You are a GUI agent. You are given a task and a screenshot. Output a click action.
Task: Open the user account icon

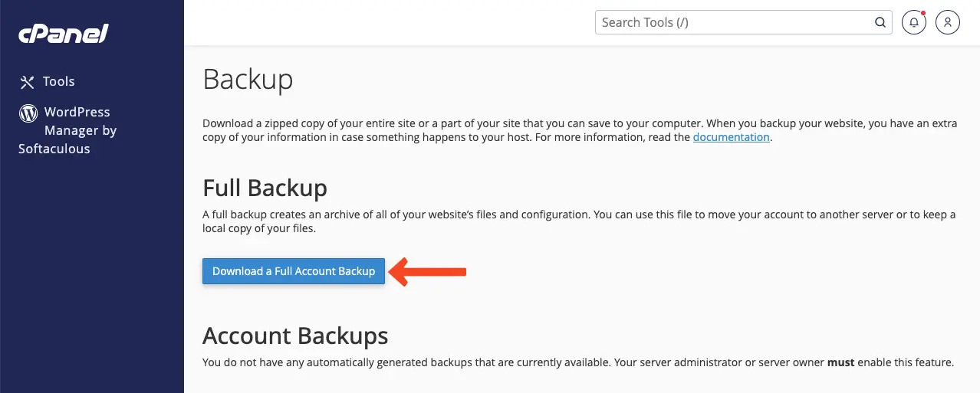[x=948, y=23]
